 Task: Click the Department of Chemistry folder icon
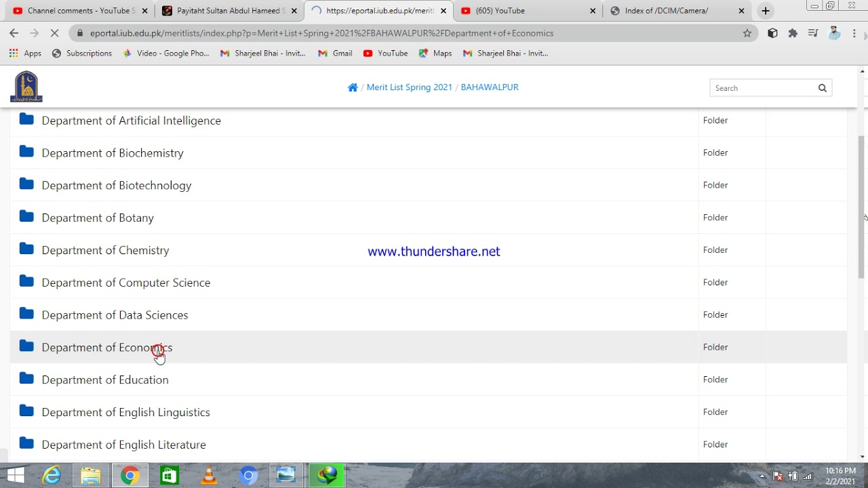click(26, 249)
